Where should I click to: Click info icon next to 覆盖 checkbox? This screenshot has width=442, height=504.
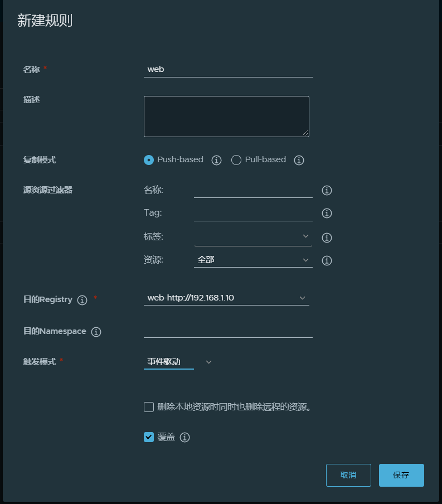click(185, 438)
